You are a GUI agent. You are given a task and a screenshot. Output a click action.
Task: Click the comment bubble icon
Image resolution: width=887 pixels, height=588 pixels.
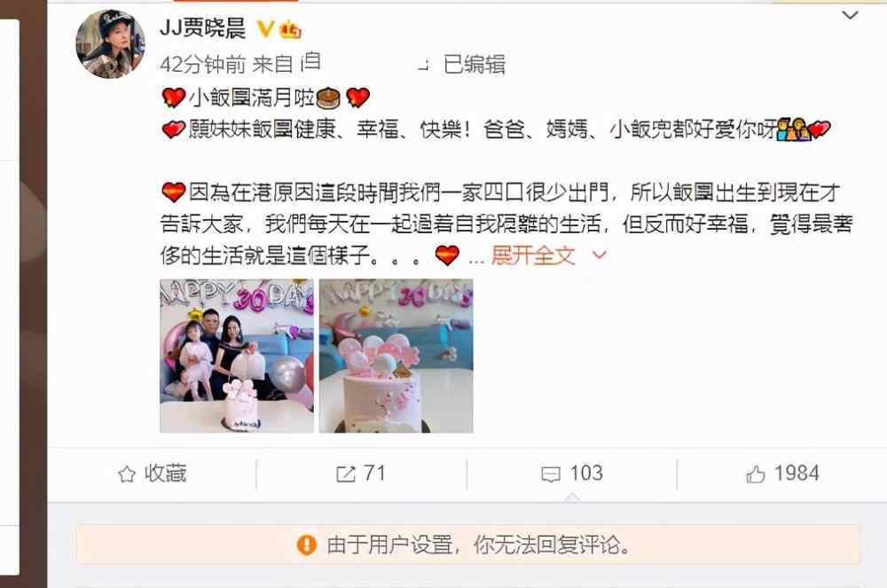click(x=551, y=474)
